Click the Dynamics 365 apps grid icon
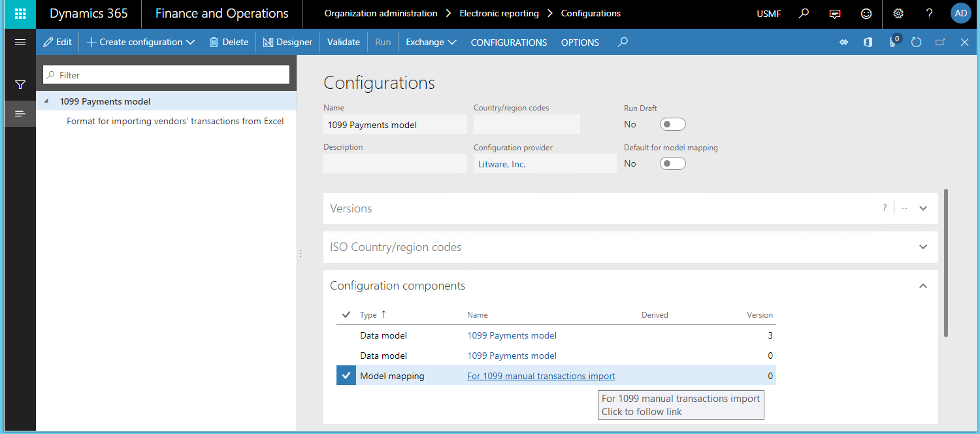Image resolution: width=980 pixels, height=434 pixels. [20, 14]
